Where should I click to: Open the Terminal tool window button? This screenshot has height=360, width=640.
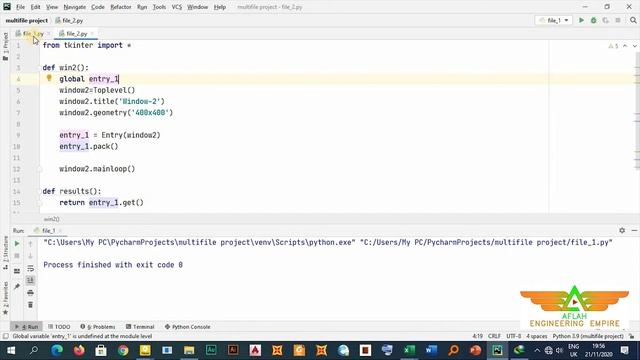tap(140, 327)
